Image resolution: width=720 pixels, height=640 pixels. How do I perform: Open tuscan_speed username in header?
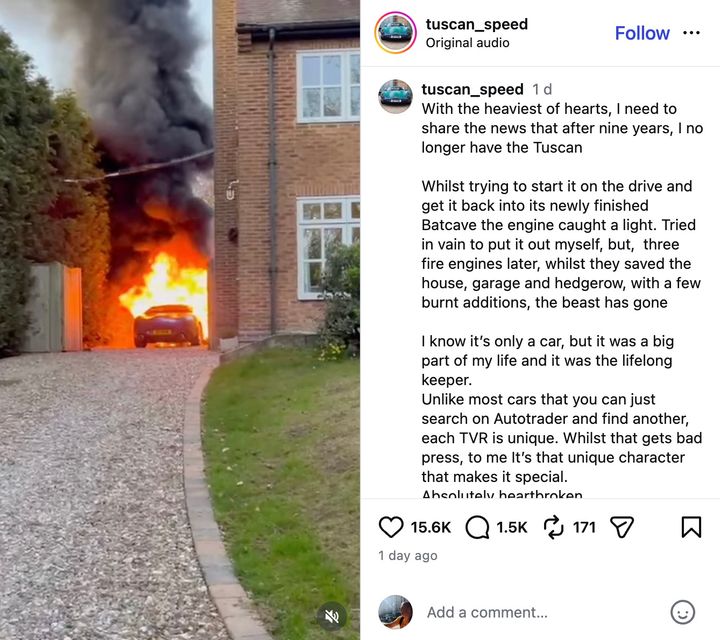coord(477,24)
